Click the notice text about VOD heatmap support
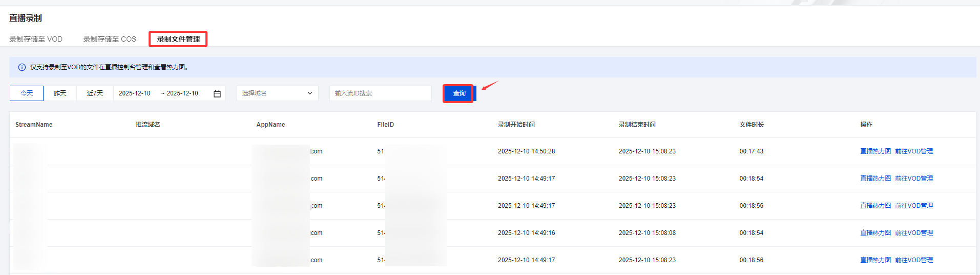The height and width of the screenshot is (275, 980). pos(109,67)
